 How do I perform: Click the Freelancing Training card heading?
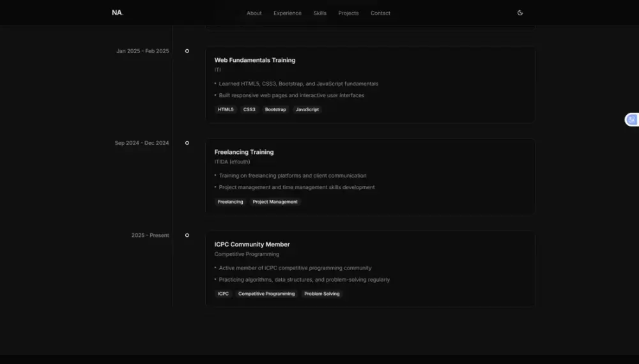tap(244, 152)
